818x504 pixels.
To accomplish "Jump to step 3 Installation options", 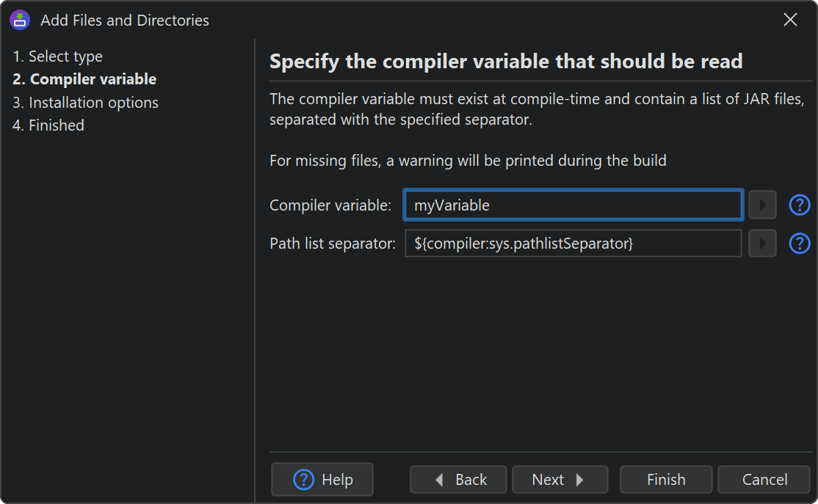I will pyautogui.click(x=85, y=103).
